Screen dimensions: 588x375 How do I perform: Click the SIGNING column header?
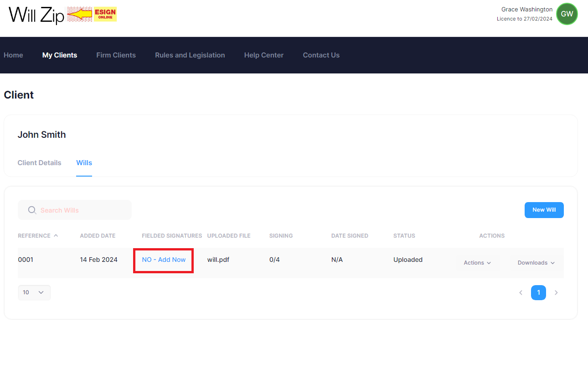(x=281, y=236)
